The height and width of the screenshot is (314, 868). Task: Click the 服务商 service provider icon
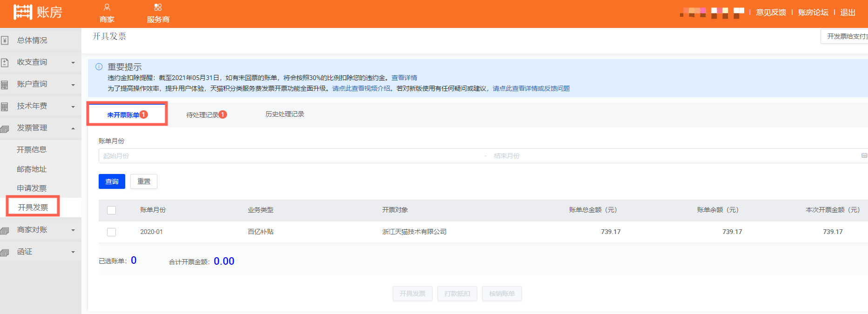click(158, 7)
